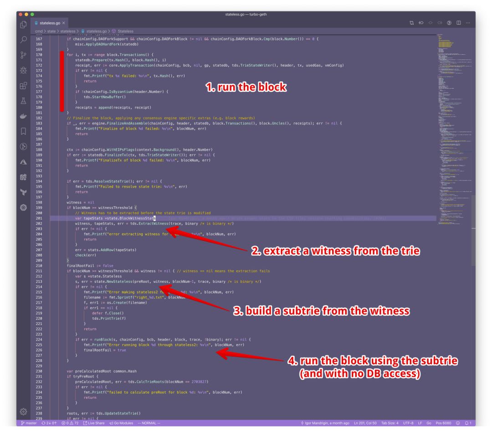Click the split editor icon
The width and height of the screenshot is (492, 448).
[459, 23]
